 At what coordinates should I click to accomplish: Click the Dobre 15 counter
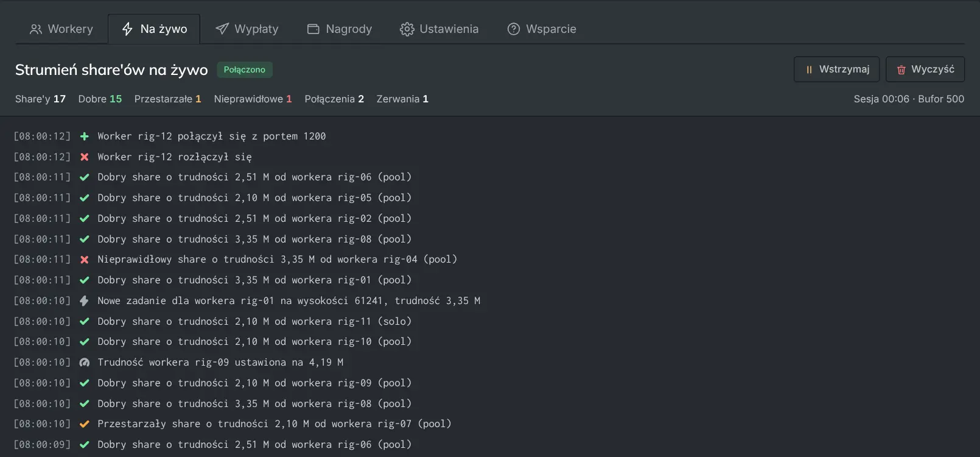(100, 99)
